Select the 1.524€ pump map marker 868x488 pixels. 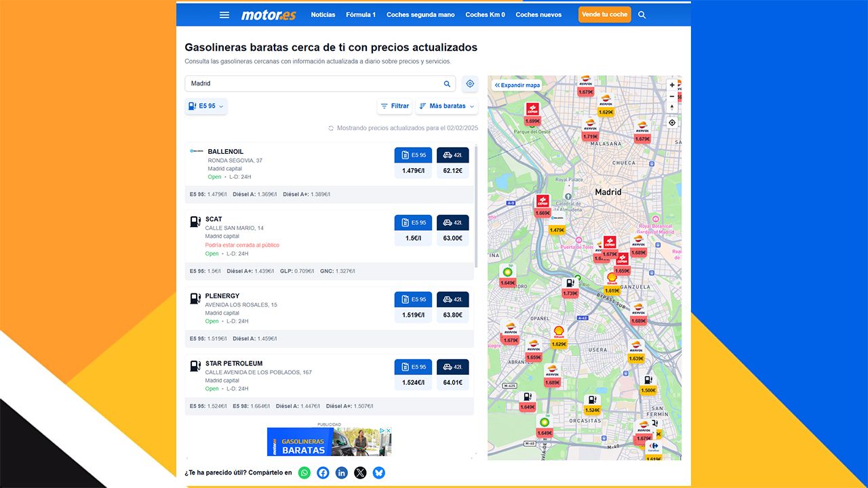[592, 404]
